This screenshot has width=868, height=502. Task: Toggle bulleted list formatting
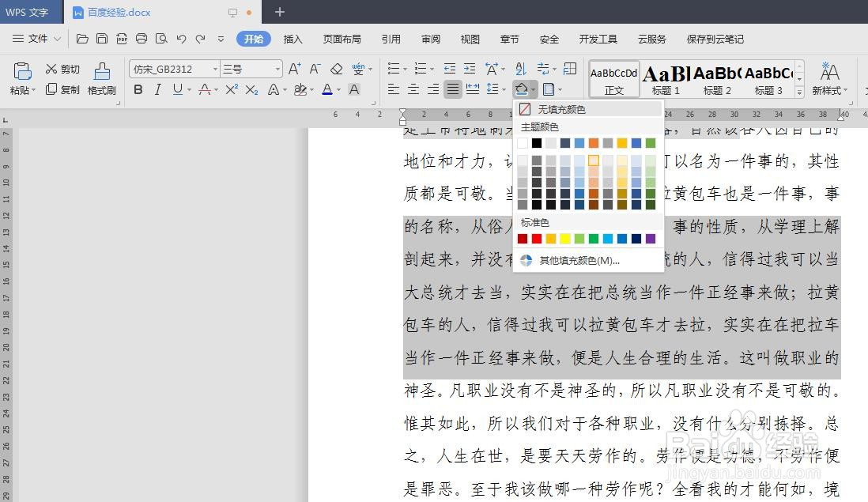coord(393,69)
